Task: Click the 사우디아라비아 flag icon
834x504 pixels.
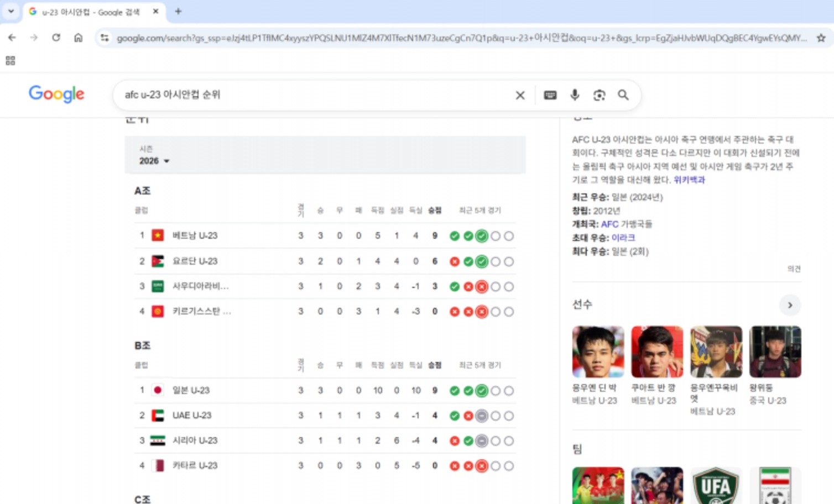Action: [x=158, y=286]
